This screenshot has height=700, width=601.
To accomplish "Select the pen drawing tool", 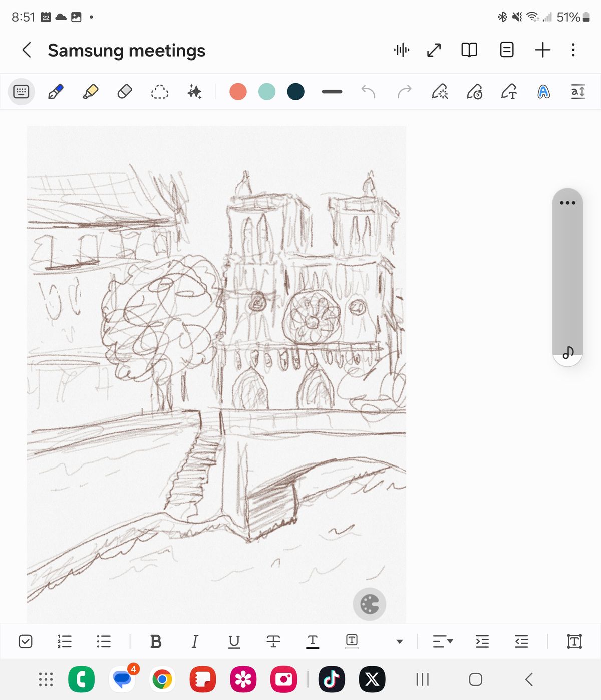I will (x=56, y=92).
